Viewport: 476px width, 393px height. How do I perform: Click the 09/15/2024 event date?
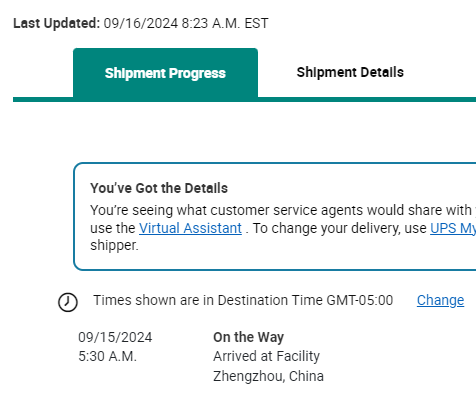(x=115, y=337)
